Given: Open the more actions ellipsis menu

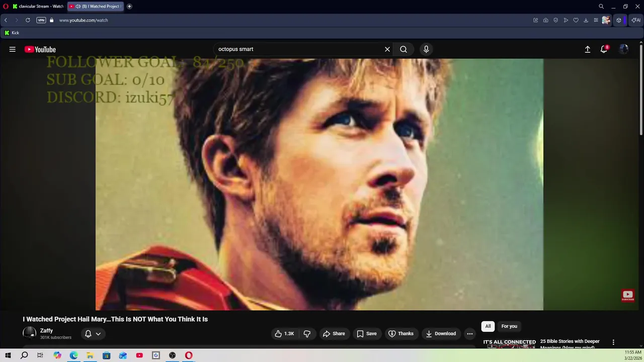Looking at the screenshot, I should point(470,333).
